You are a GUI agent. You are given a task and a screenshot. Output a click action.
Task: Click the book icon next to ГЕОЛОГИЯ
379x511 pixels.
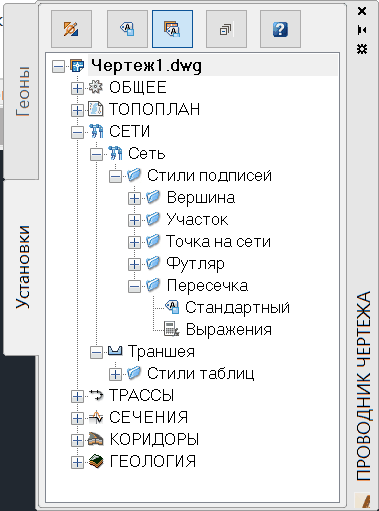[x=96, y=461]
